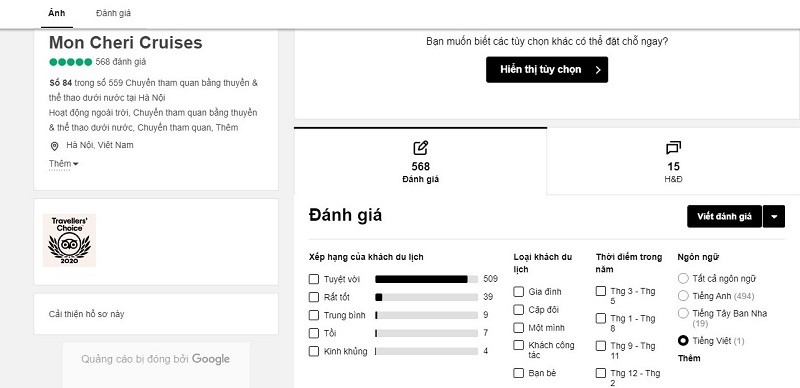The image size is (800, 388).
Task: Click Cải thiện hồ sơ này link
Action: pyautogui.click(x=86, y=314)
